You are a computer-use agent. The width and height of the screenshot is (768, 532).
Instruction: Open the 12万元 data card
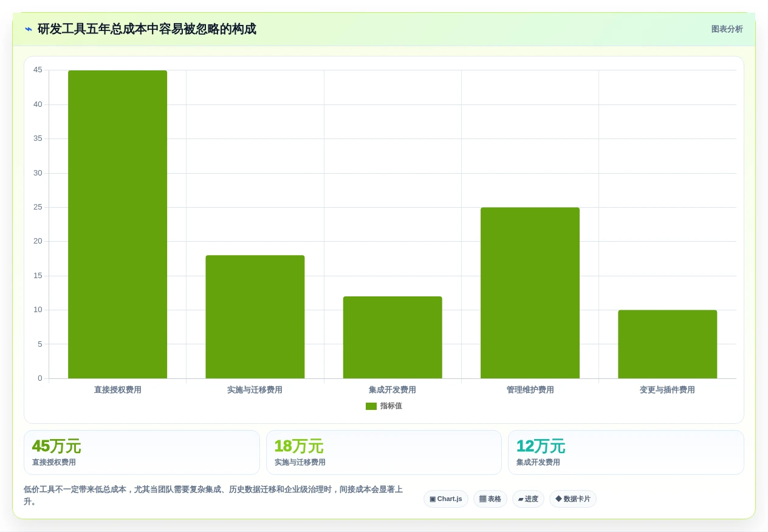pos(626,452)
